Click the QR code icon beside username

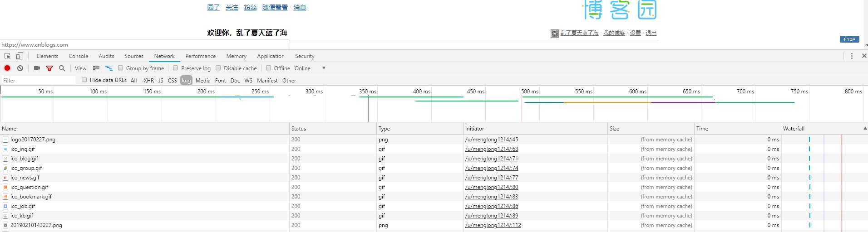pos(555,34)
